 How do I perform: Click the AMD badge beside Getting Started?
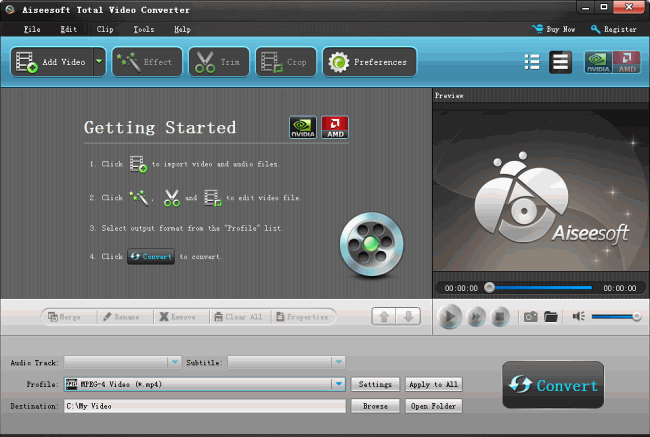tap(335, 127)
